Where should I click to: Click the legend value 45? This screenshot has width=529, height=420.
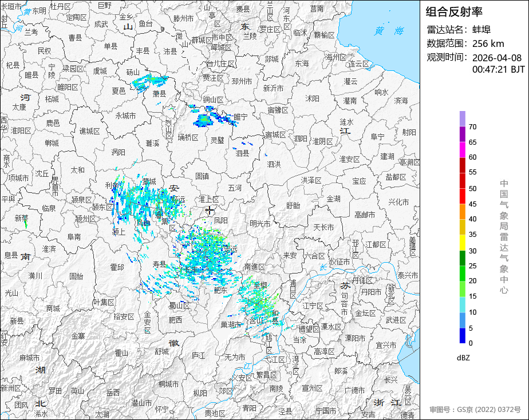(473, 204)
